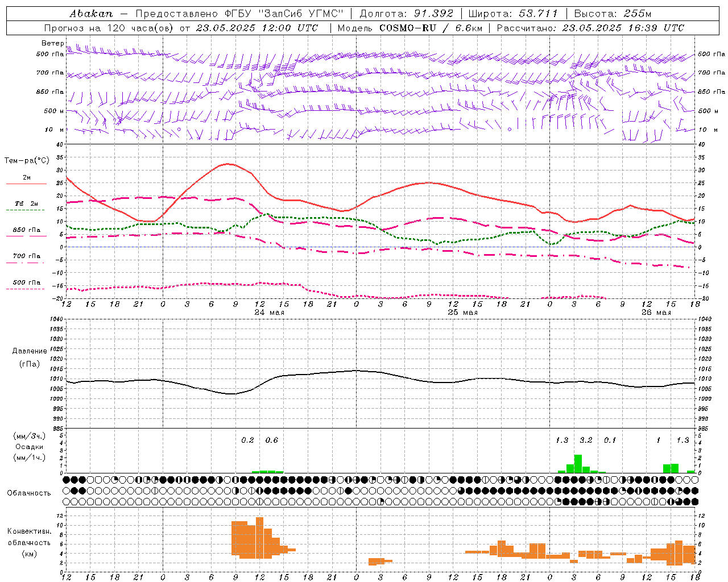Image resolution: width=728 pixels, height=582 pixels.
Task: Click the Ветер section label
Action: click(53, 43)
